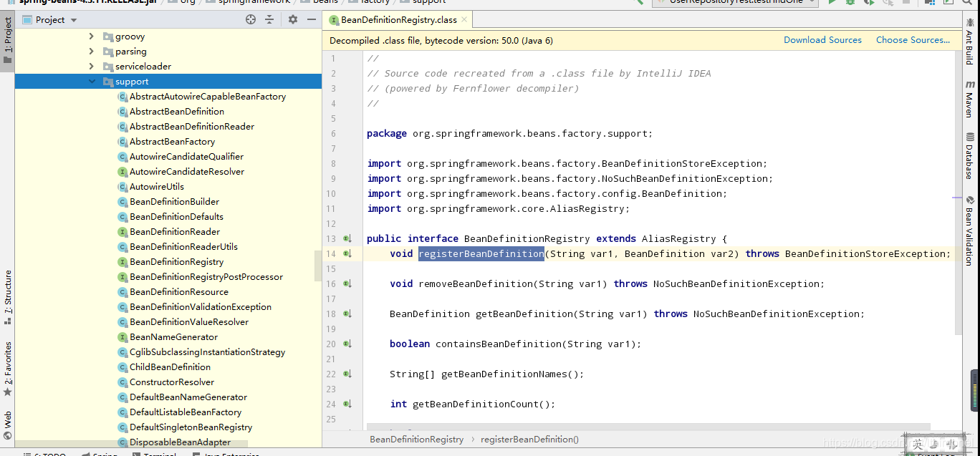Image resolution: width=980 pixels, height=456 pixels.
Task: Select BeanDefinitionRegistry in the project tree
Action: [176, 262]
